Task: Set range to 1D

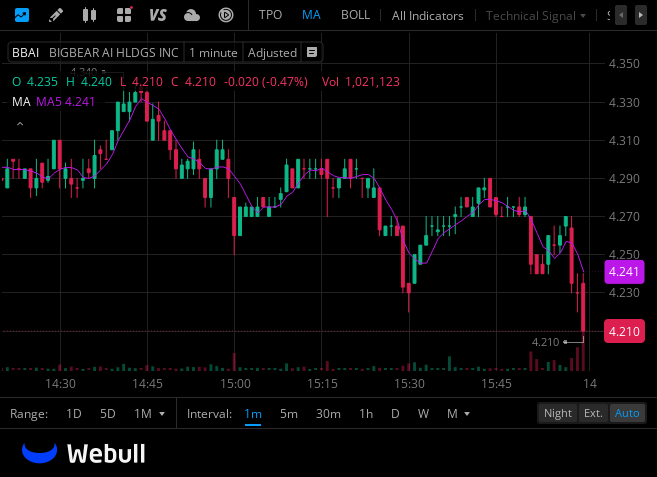Action: pyautogui.click(x=74, y=414)
